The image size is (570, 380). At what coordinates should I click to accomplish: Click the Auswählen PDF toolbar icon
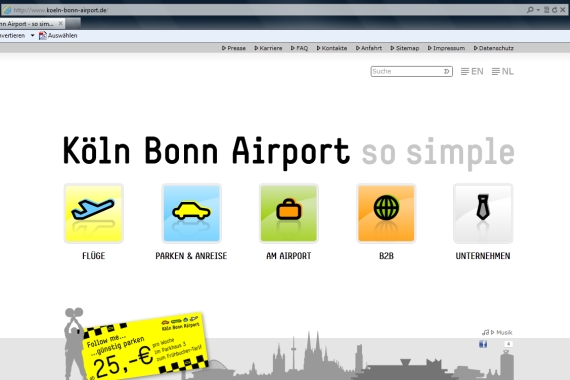pos(43,35)
